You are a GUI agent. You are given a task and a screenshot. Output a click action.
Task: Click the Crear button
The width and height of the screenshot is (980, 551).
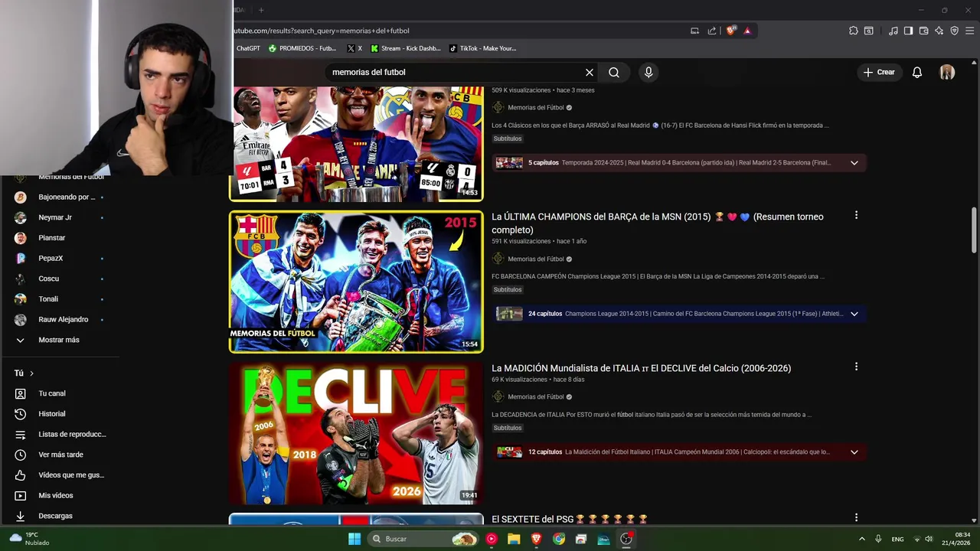[879, 72]
